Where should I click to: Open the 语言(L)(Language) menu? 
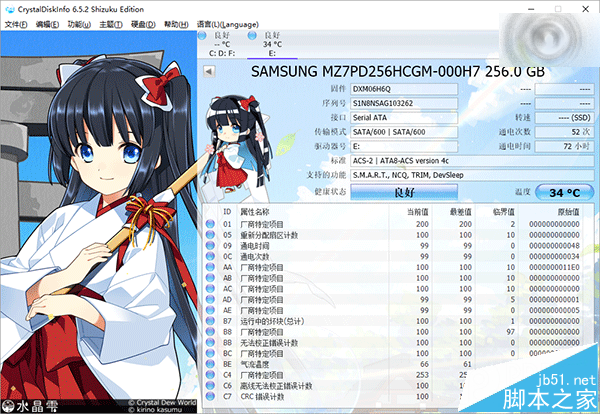[228, 24]
